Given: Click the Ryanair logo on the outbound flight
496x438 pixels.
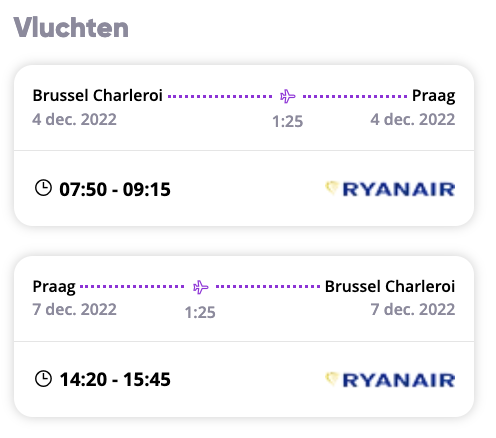Looking at the screenshot, I should (x=390, y=189).
